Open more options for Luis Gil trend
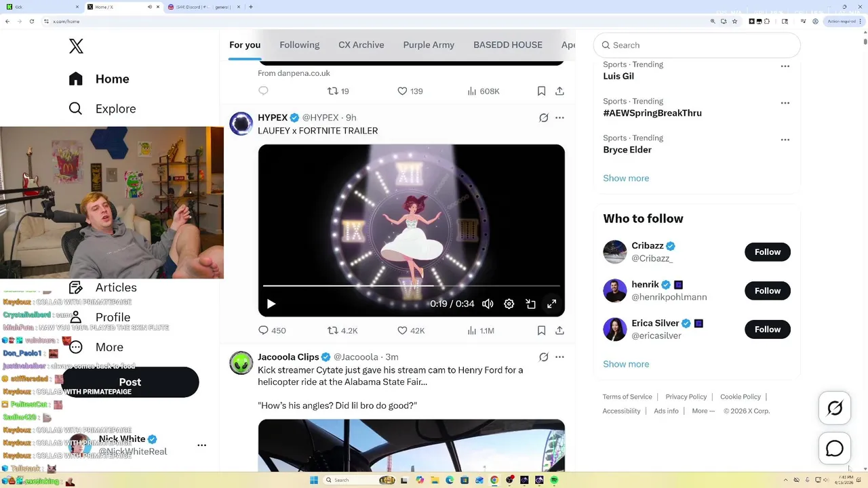 [x=785, y=66]
